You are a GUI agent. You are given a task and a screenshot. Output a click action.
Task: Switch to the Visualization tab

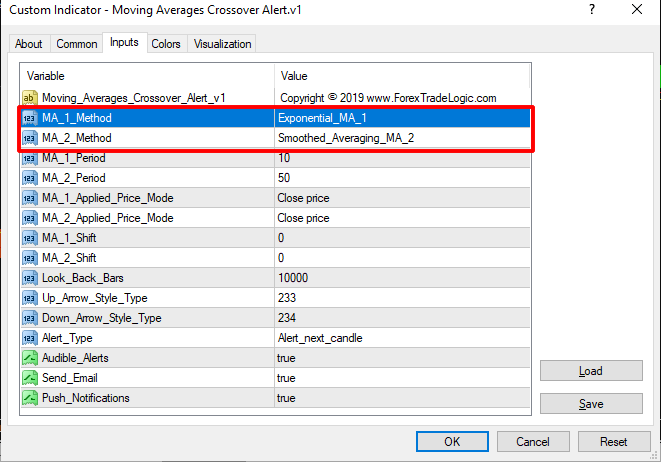[x=223, y=44]
